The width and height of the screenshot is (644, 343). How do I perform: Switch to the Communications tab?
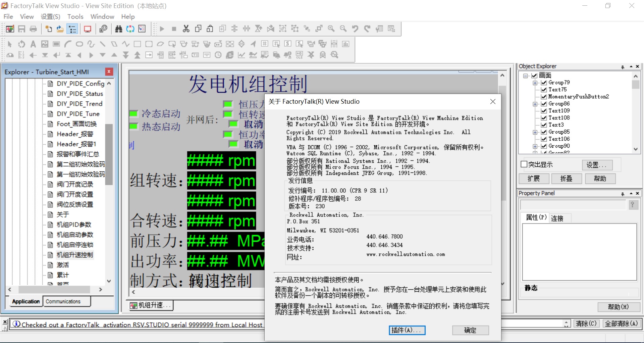pyautogui.click(x=63, y=301)
